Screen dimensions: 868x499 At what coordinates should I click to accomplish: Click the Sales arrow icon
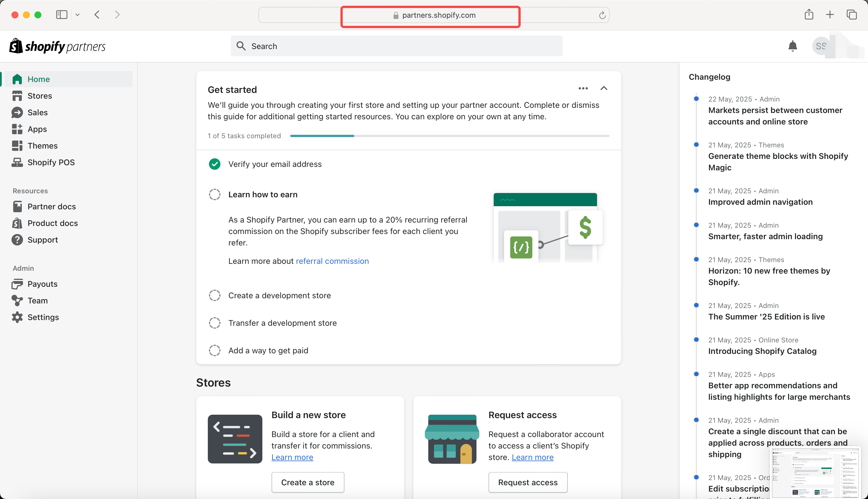pos(17,112)
